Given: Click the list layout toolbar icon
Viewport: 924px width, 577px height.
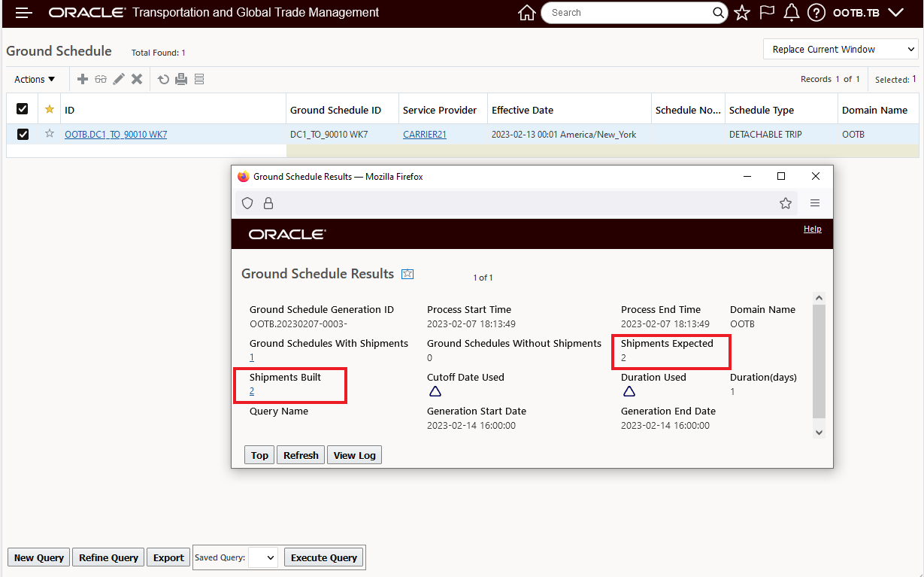Looking at the screenshot, I should point(199,79).
